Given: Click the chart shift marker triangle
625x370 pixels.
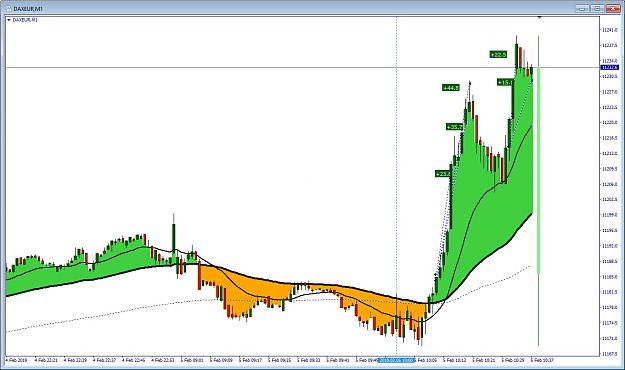Looking at the screenshot, I should point(539,18).
